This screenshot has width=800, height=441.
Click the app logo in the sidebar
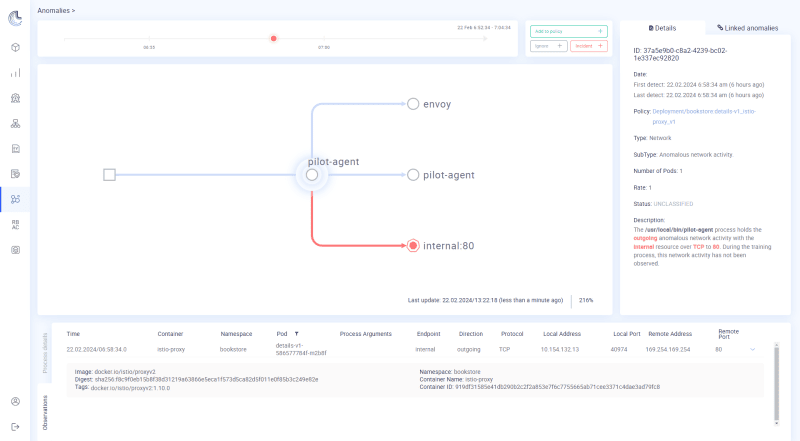click(x=15, y=16)
